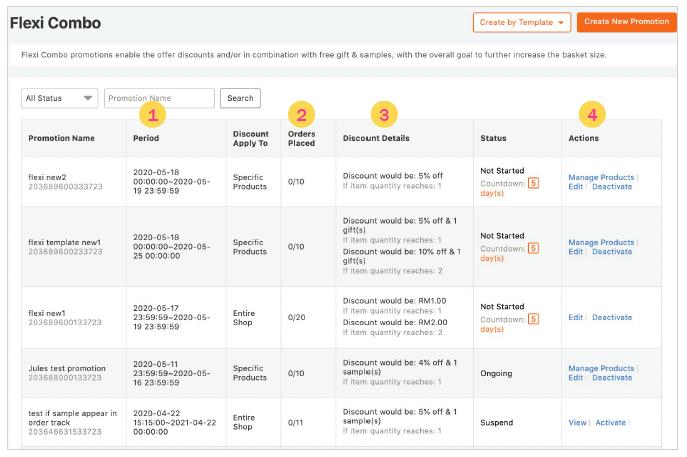Click the Search button

[240, 98]
